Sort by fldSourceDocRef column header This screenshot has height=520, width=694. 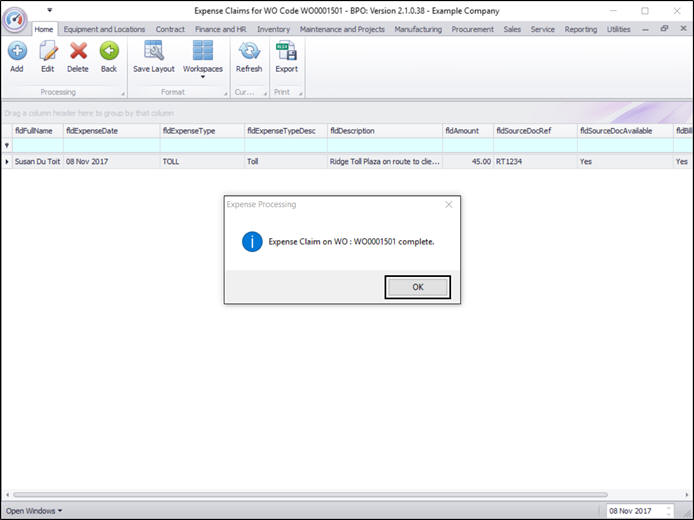click(x=536, y=131)
